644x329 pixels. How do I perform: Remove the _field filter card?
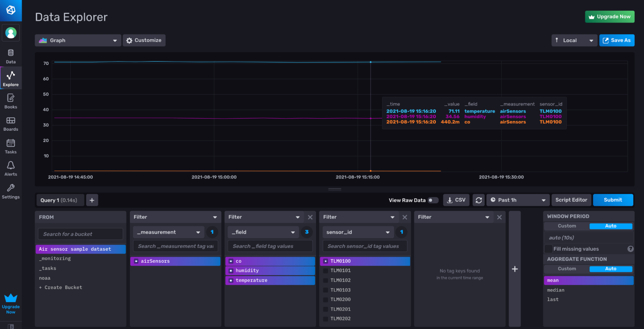[310, 217]
